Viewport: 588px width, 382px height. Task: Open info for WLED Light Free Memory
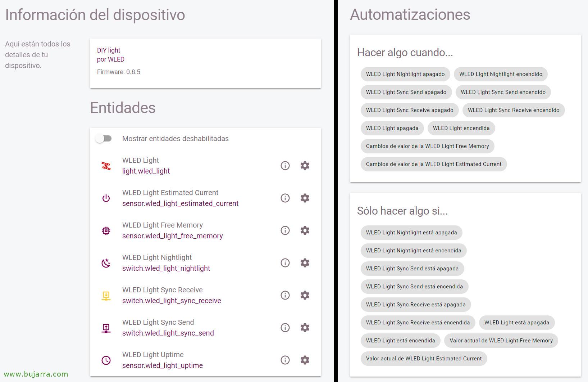[285, 230]
